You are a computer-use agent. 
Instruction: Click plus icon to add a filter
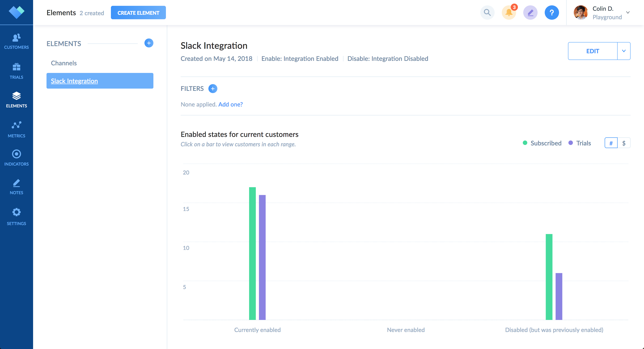(x=212, y=89)
